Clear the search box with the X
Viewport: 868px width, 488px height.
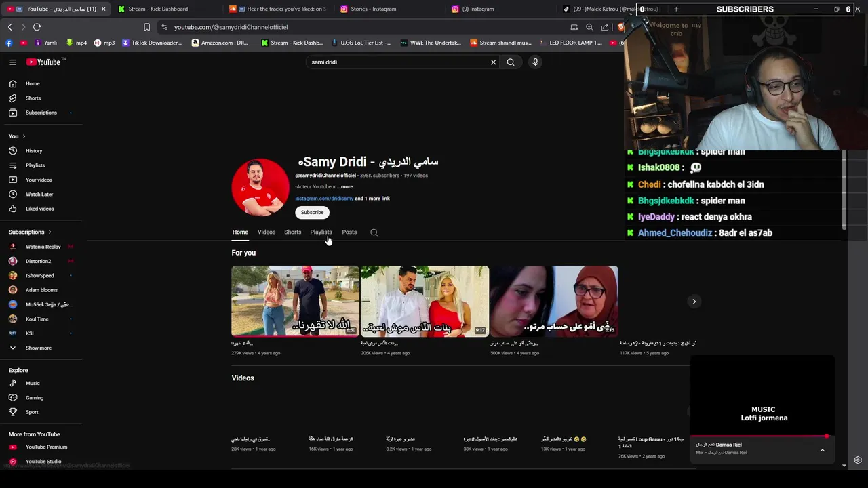[494, 62]
